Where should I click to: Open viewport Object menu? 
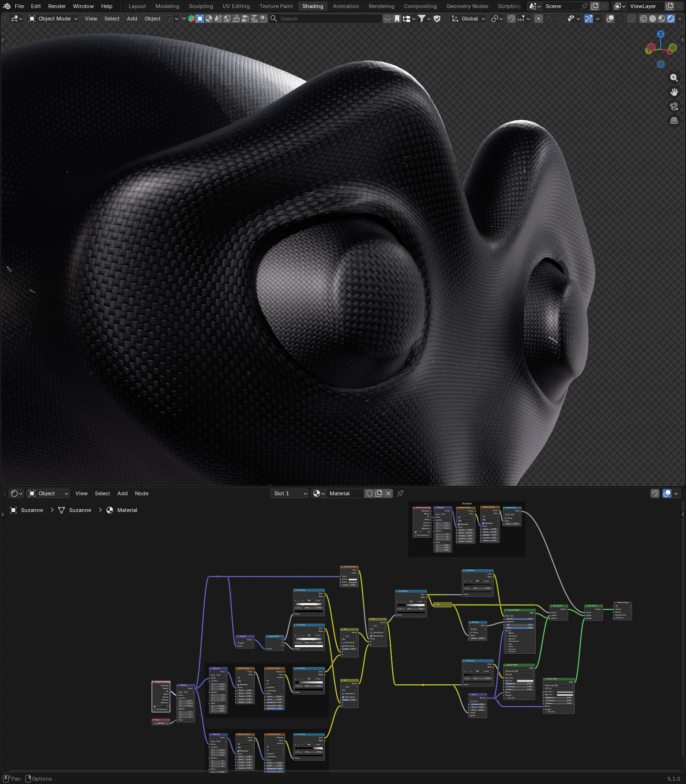coord(153,19)
